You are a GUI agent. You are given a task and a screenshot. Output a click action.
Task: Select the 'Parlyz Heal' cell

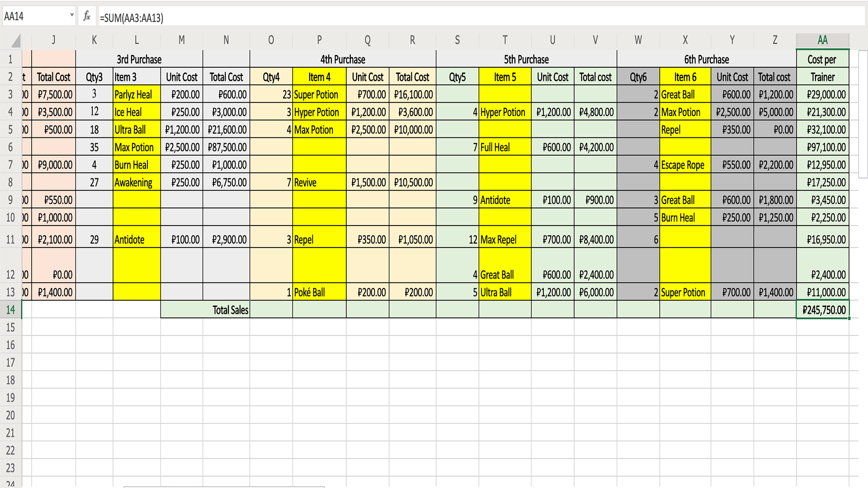[x=137, y=94]
